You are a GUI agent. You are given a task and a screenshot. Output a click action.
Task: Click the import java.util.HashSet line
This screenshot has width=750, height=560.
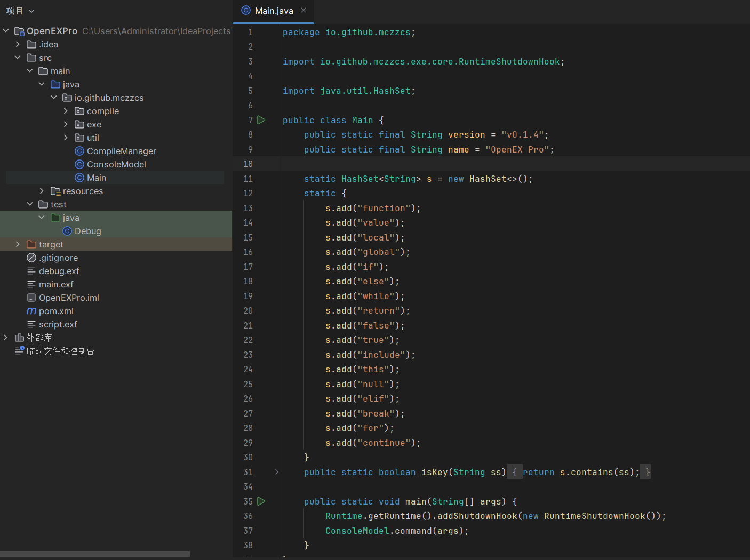(349, 91)
